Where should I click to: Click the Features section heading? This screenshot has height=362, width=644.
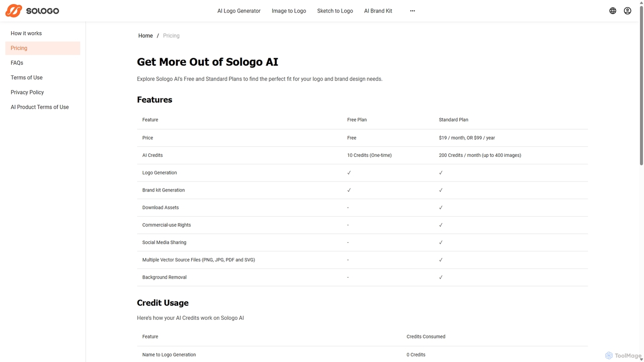click(154, 100)
